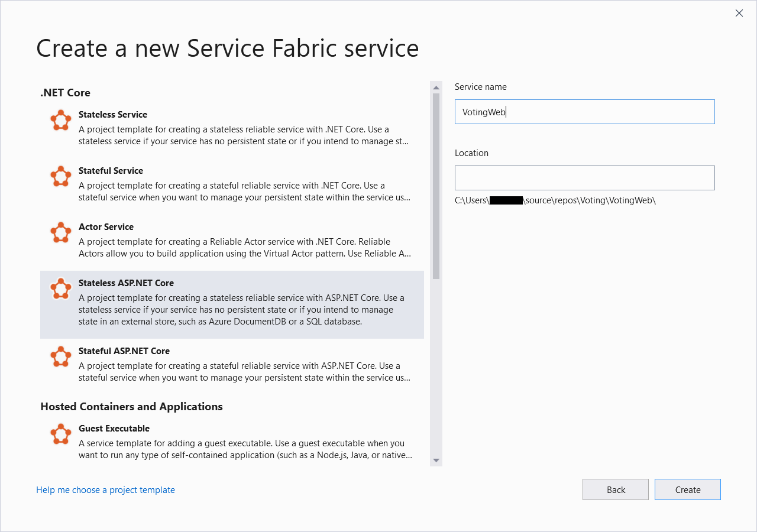The height and width of the screenshot is (532, 757).
Task: Click the Create button
Action: click(687, 489)
